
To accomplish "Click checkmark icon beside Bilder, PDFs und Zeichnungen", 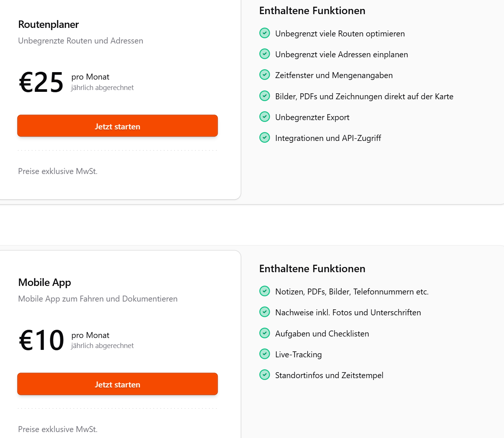I will point(264,96).
